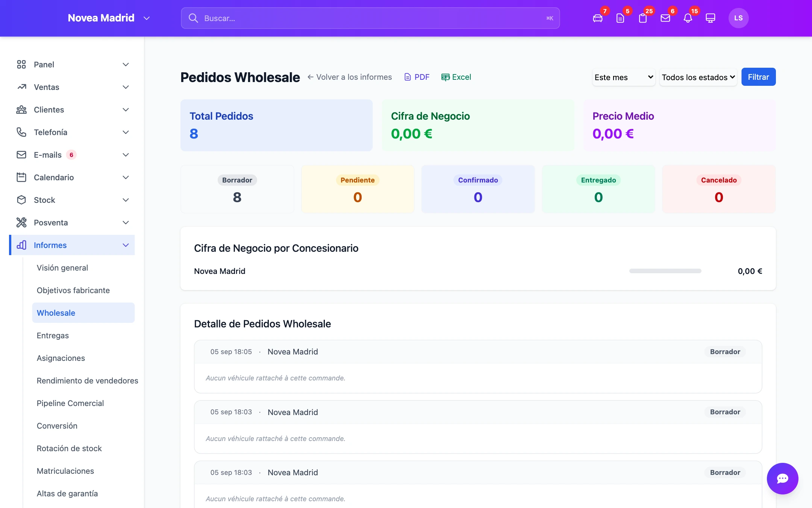This screenshot has width=812, height=508.
Task: Open the vehicles icon with badge 7
Action: click(x=598, y=18)
